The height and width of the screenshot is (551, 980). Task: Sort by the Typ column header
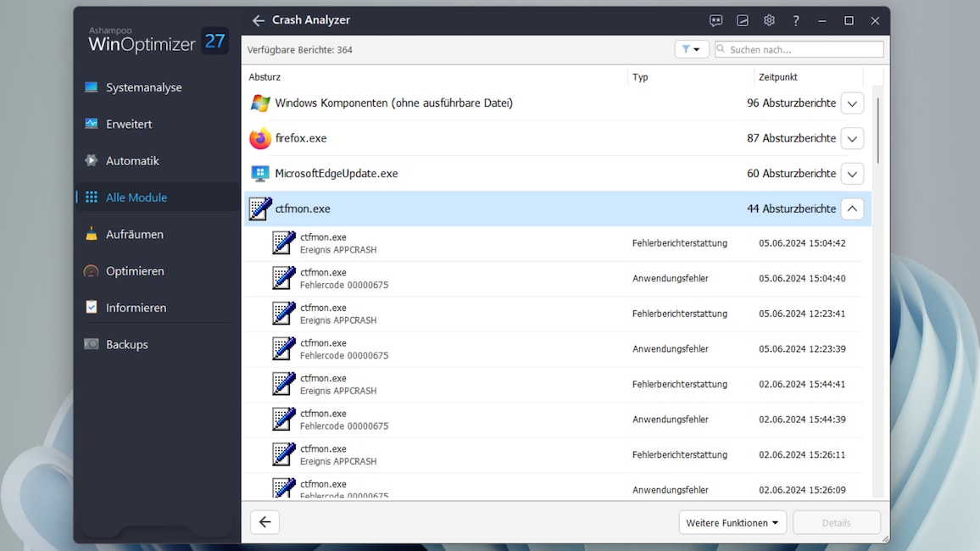[640, 77]
